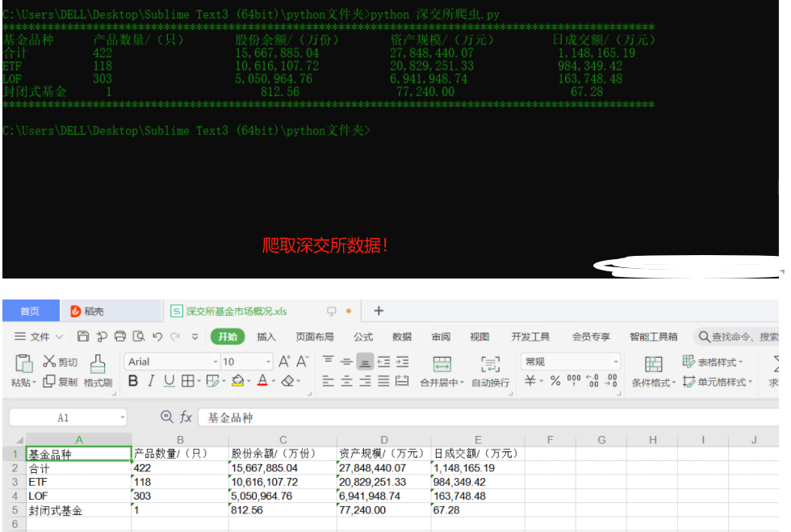Open the 常规 number format dropdown
This screenshot has height=532, width=791.
(x=615, y=362)
